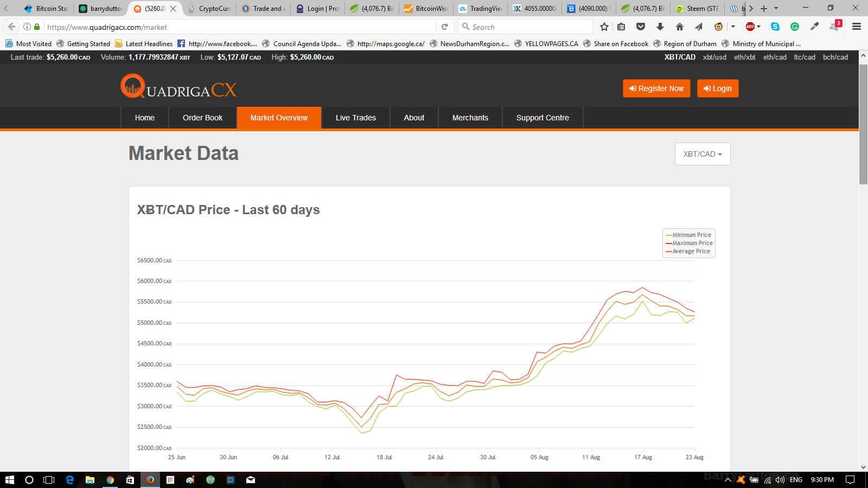This screenshot has width=868, height=488.
Task: Open the Merchants page
Action: pyautogui.click(x=470, y=118)
